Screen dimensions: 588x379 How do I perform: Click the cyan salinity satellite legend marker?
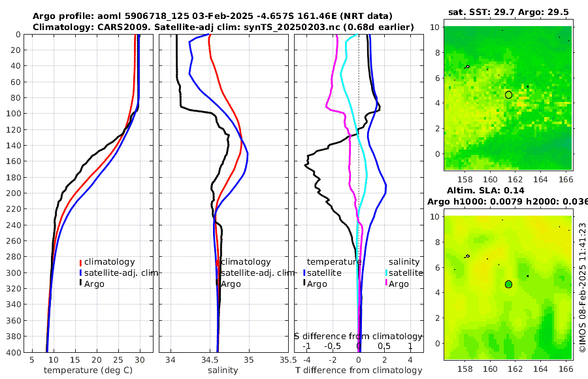(x=386, y=272)
